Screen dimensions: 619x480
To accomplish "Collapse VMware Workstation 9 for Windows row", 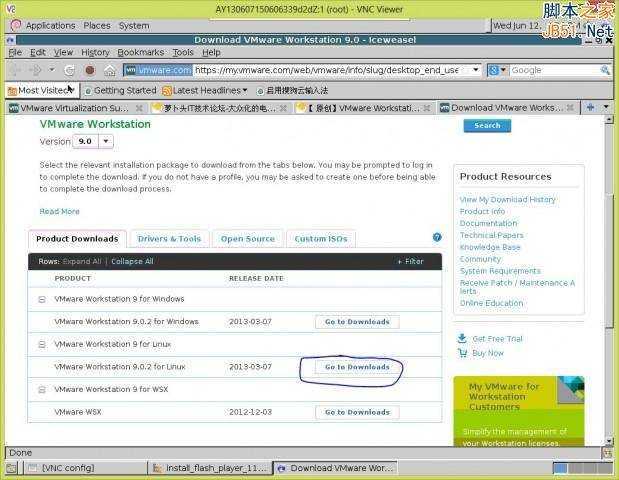I will pos(42,300).
